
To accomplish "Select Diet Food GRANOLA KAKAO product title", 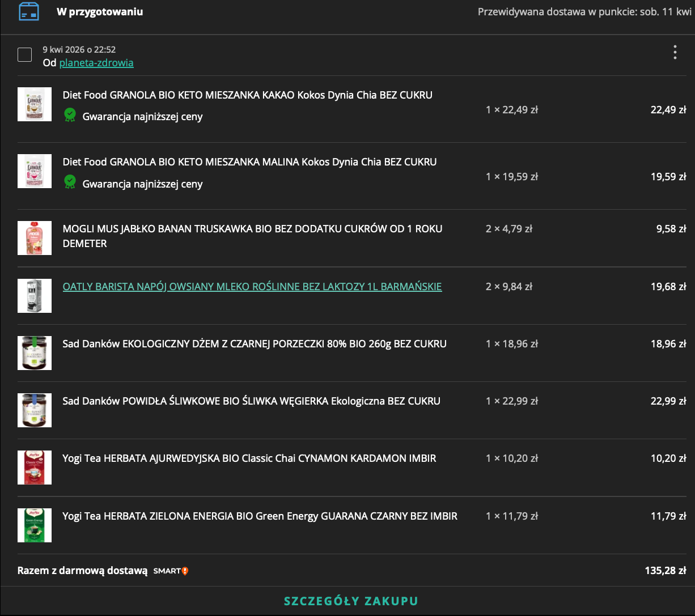I will [248, 95].
